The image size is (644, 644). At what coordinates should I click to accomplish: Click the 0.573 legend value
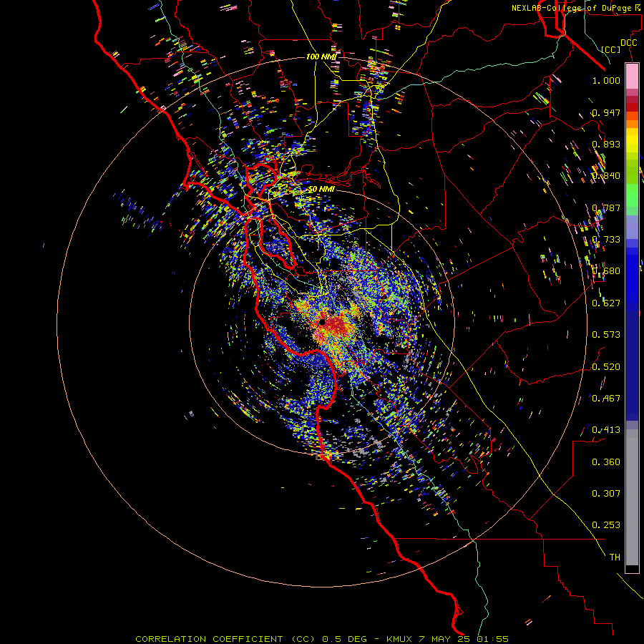[x=606, y=335]
